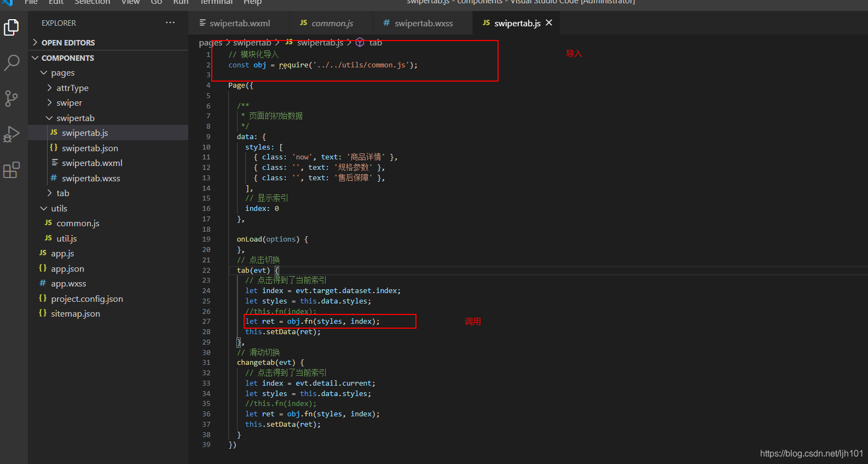Open util.js file
The image size is (868, 464).
(108, 238)
